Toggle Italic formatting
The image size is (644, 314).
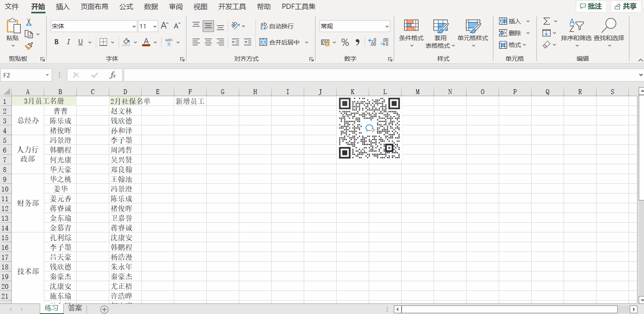click(x=68, y=42)
